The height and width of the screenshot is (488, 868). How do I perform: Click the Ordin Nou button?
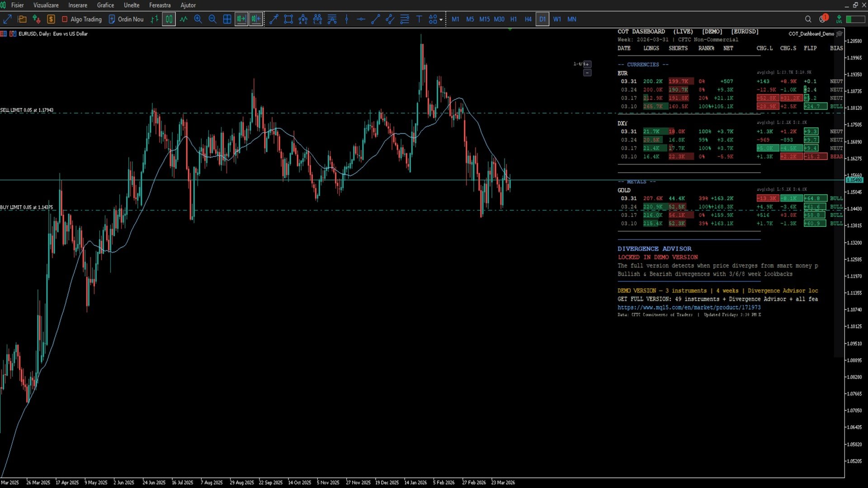126,19
